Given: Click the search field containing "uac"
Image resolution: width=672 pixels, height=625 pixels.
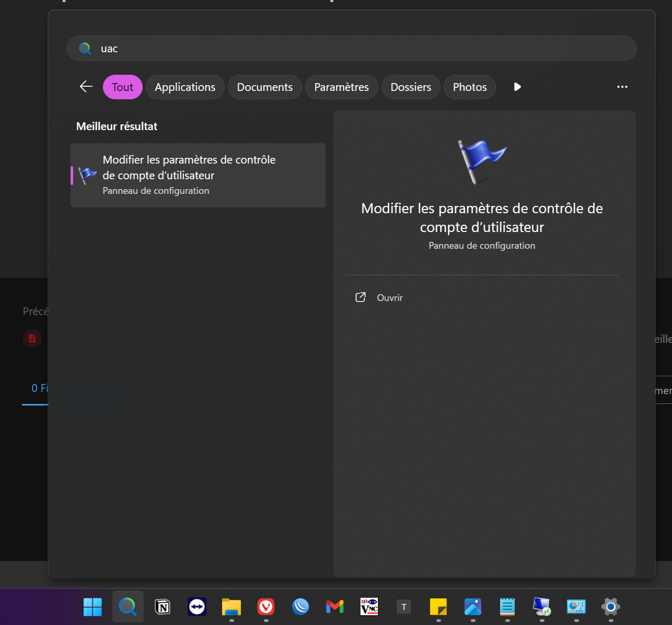Looking at the screenshot, I should (351, 49).
